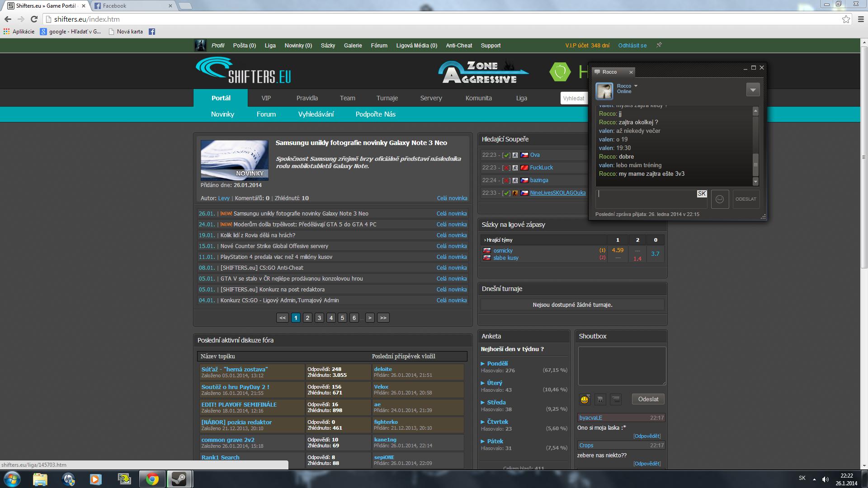Click the red X status beside bazinga

pyautogui.click(x=506, y=180)
